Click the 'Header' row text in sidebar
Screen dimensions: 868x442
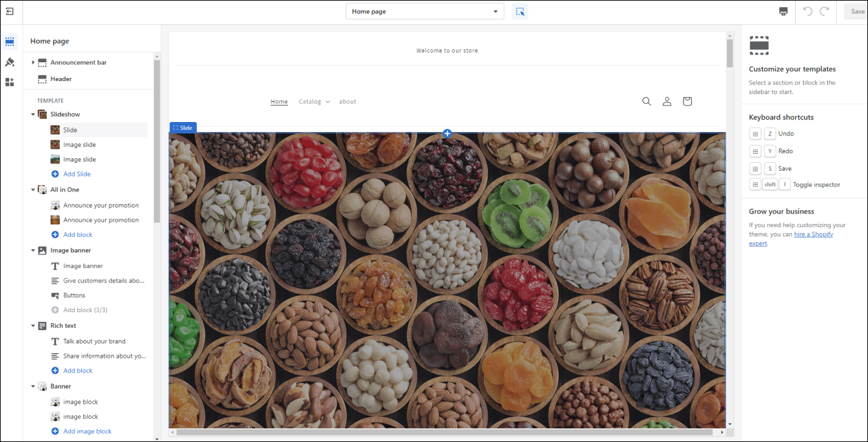(61, 79)
